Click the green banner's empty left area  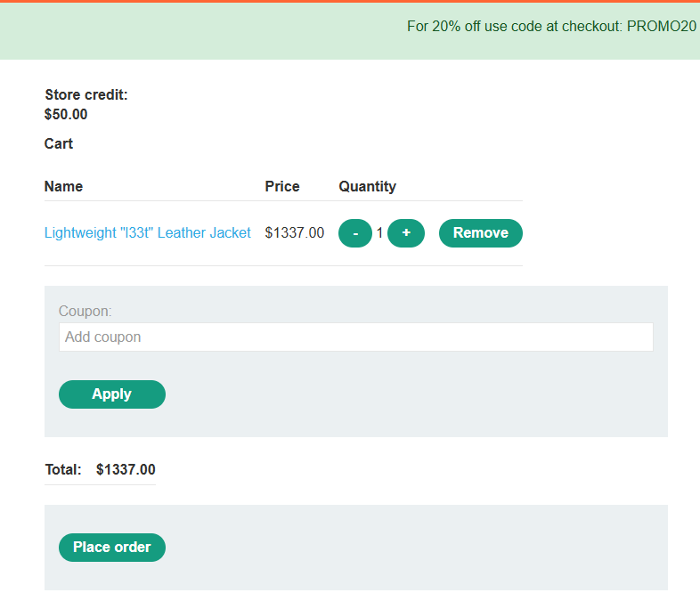(178, 31)
